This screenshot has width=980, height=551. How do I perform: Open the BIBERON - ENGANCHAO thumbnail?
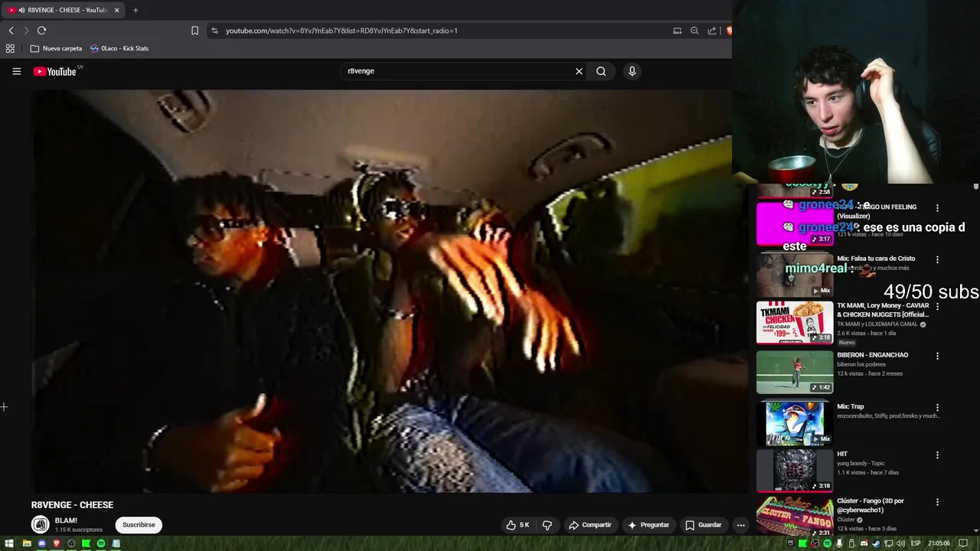click(795, 372)
